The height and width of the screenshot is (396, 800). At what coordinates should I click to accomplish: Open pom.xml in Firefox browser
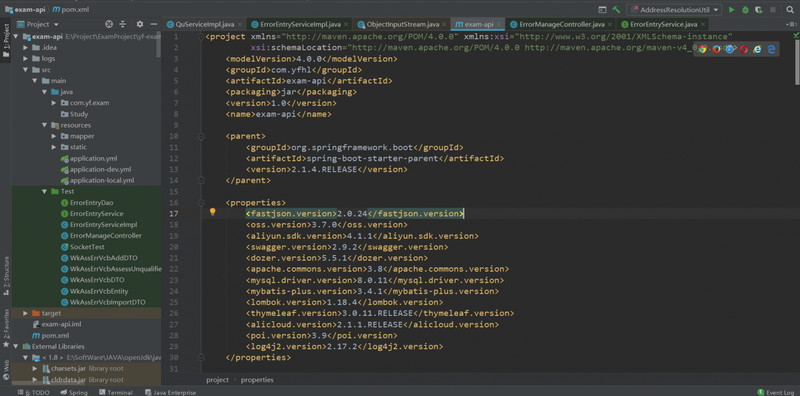coord(716,49)
